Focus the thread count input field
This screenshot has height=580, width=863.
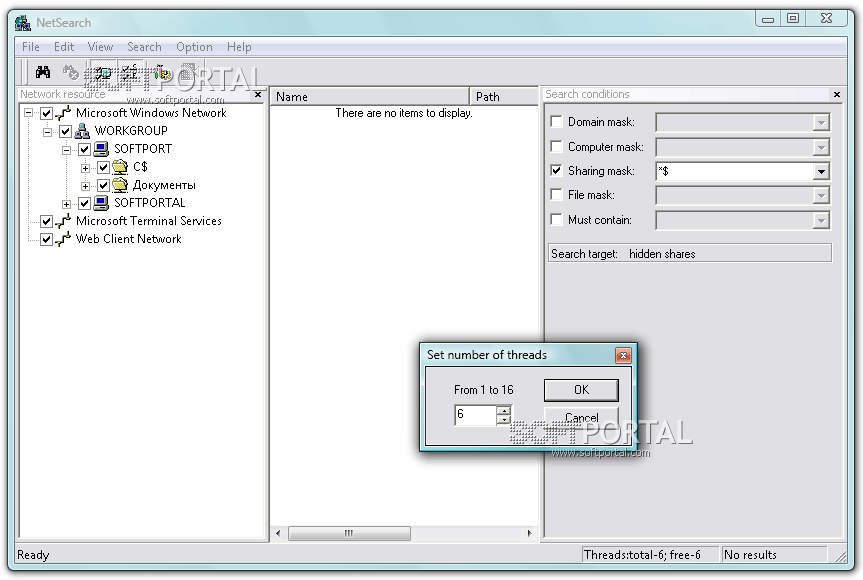[x=476, y=415]
